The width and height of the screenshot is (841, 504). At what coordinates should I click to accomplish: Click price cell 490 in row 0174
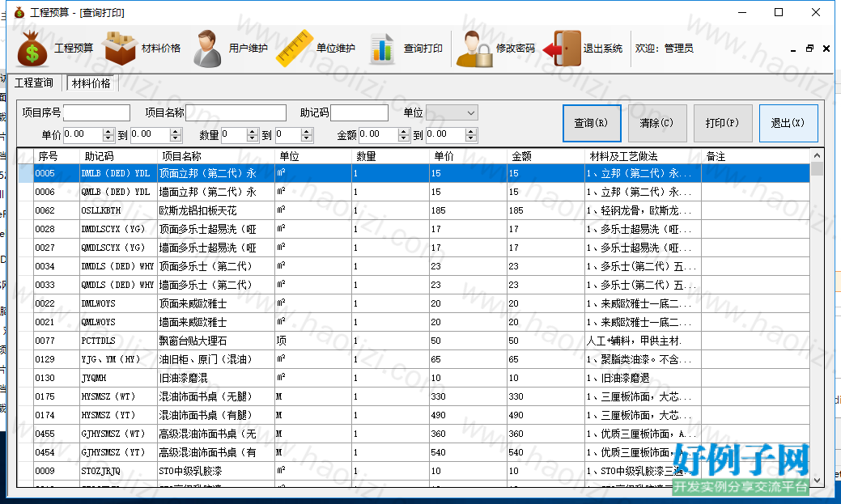click(468, 415)
